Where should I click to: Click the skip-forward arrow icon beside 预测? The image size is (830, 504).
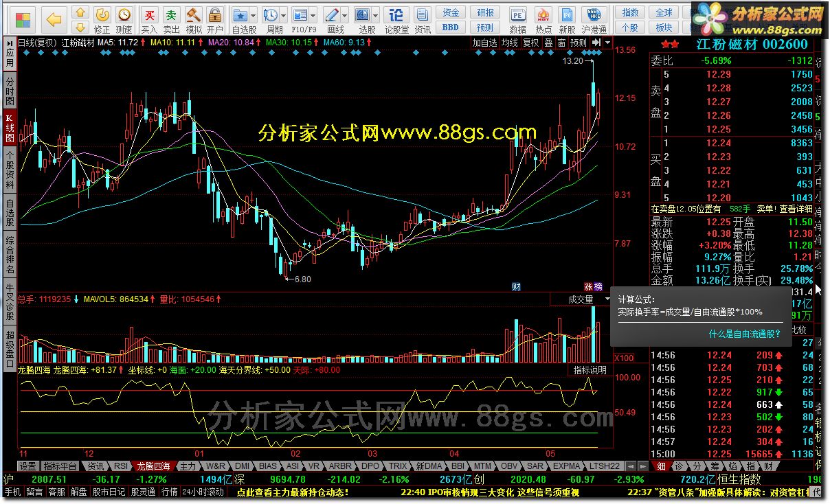596,43
